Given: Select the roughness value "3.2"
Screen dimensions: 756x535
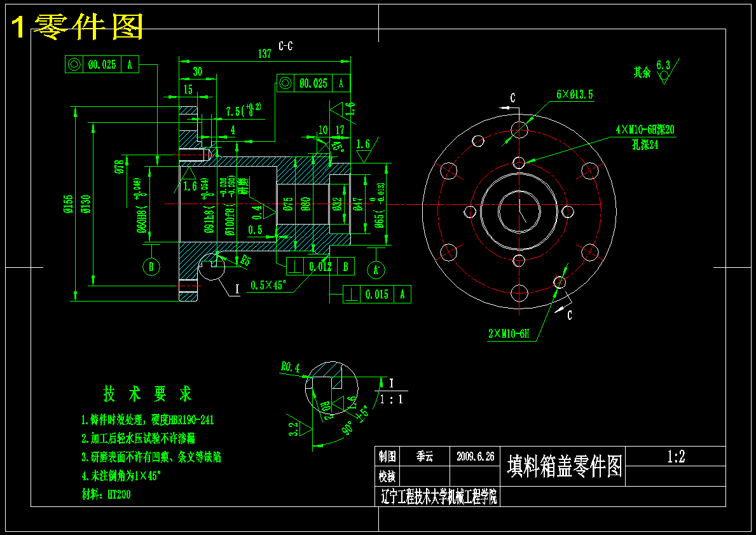Looking at the screenshot, I should pyautogui.click(x=292, y=430).
